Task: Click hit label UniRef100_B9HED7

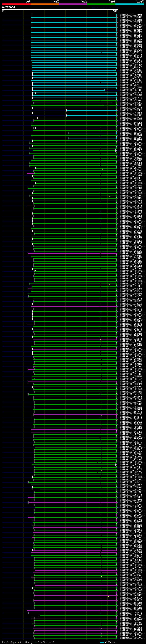Action: pos(131,30)
